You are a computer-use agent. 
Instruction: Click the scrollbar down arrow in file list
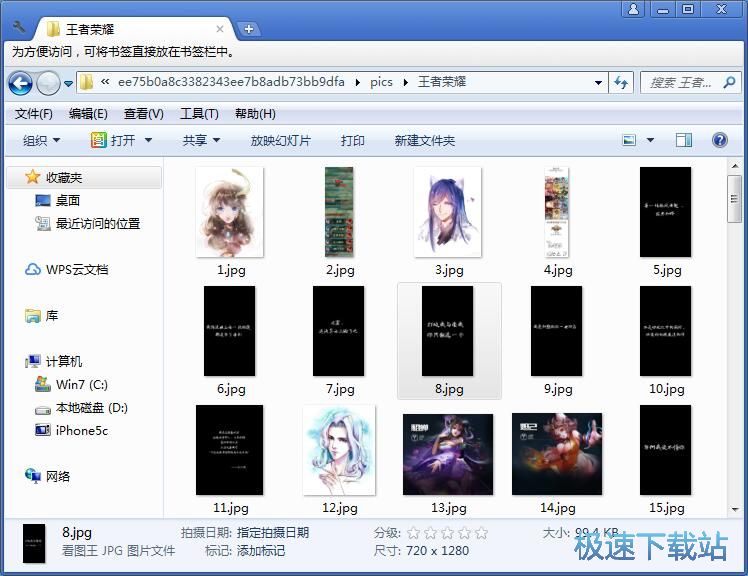point(735,510)
